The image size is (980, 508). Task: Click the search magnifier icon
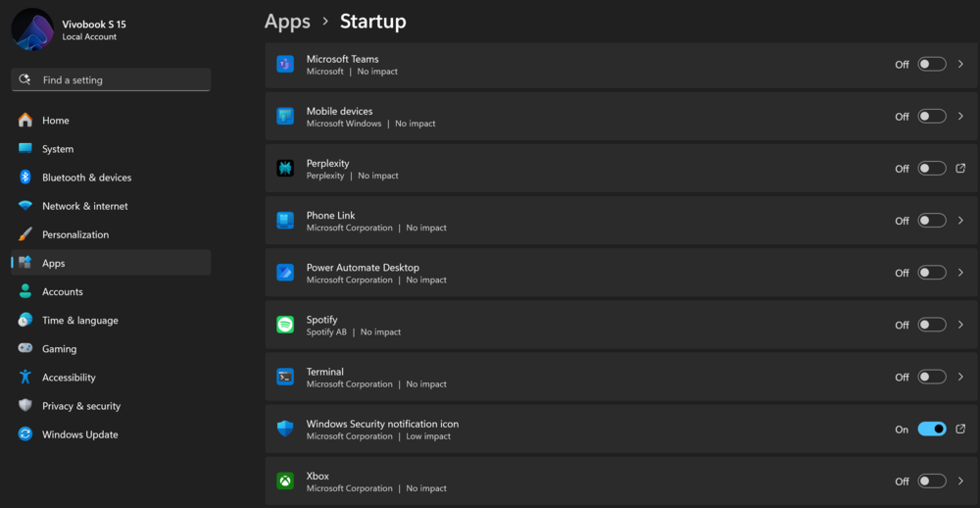point(25,79)
